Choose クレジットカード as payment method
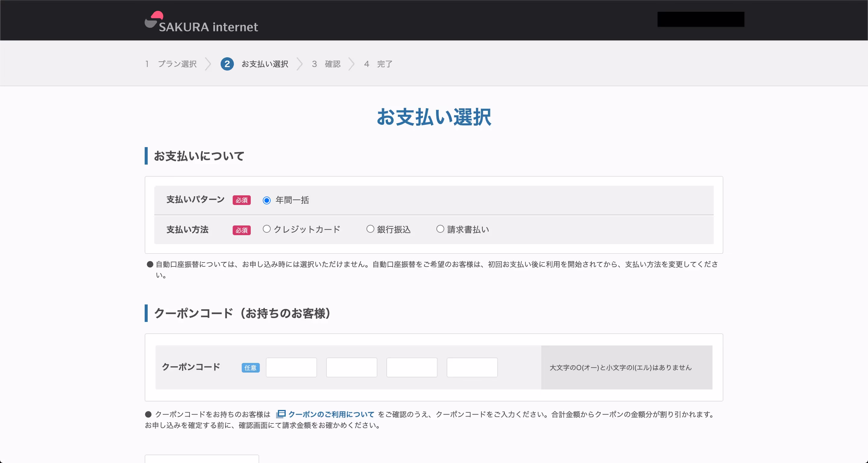This screenshot has height=463, width=868. pos(266,229)
